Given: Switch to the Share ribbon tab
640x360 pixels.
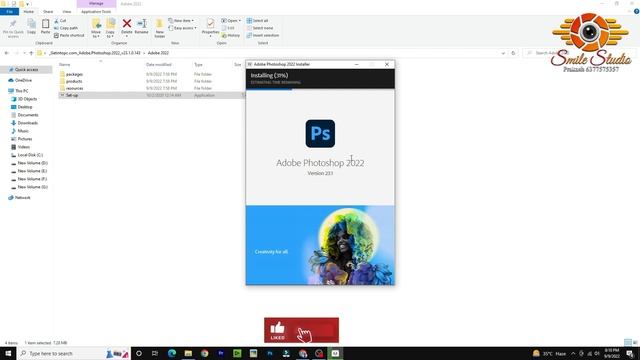Looking at the screenshot, I should point(48,11).
